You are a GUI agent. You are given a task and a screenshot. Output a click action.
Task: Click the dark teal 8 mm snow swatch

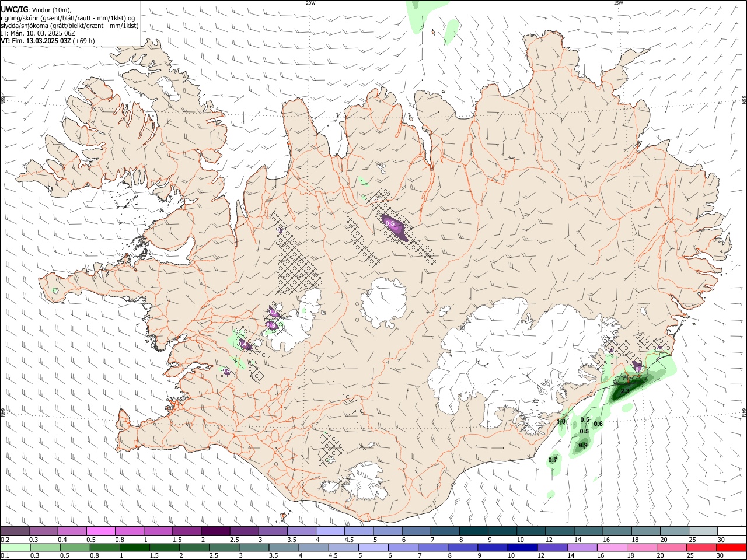pos(473,531)
